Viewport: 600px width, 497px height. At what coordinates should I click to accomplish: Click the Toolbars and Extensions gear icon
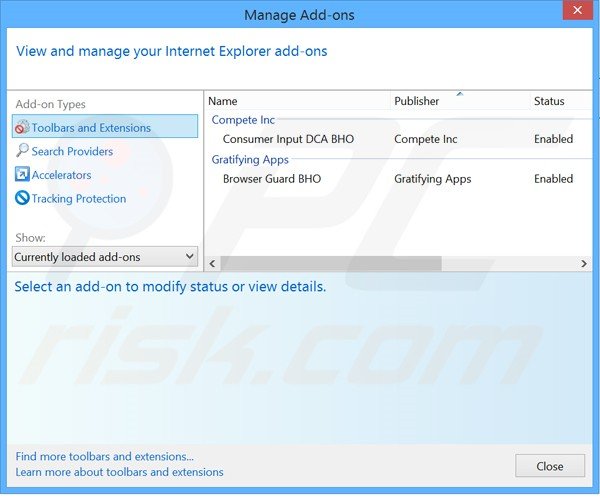(x=22, y=127)
